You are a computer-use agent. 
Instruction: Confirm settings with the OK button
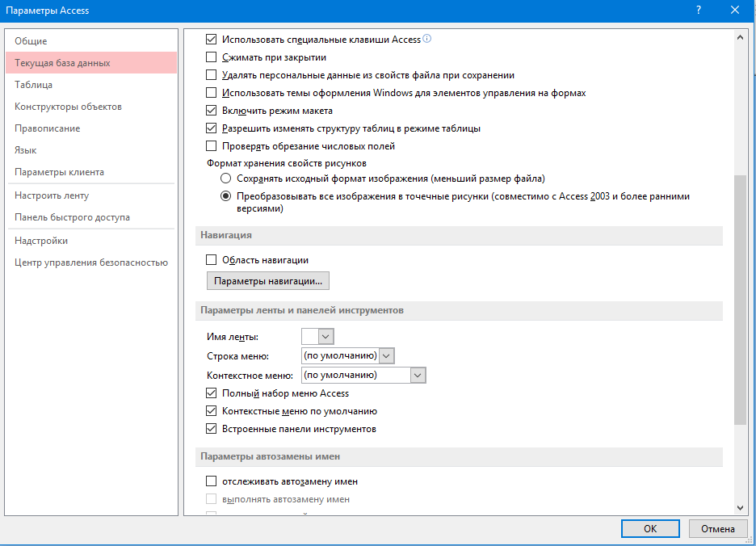(x=649, y=529)
